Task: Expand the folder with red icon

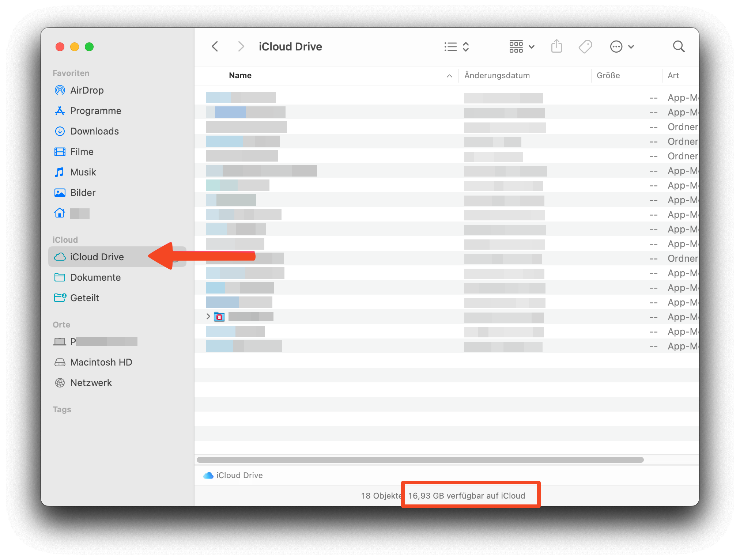Action: (208, 317)
